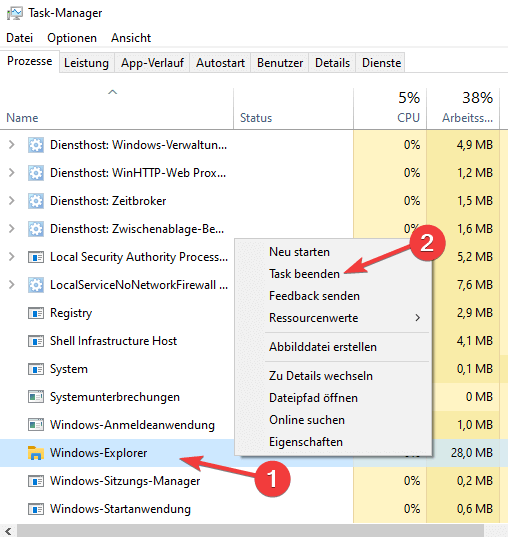Viewport: 508px width, 537px height.
Task: Click the horizontal scrollbar track
Action: pyautogui.click(x=250, y=531)
